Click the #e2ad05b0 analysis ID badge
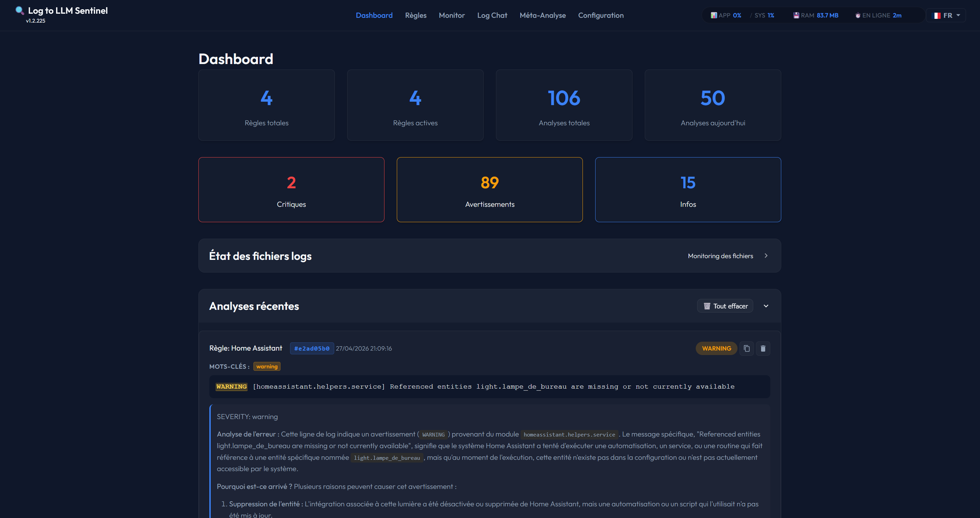980x518 pixels. (312, 349)
